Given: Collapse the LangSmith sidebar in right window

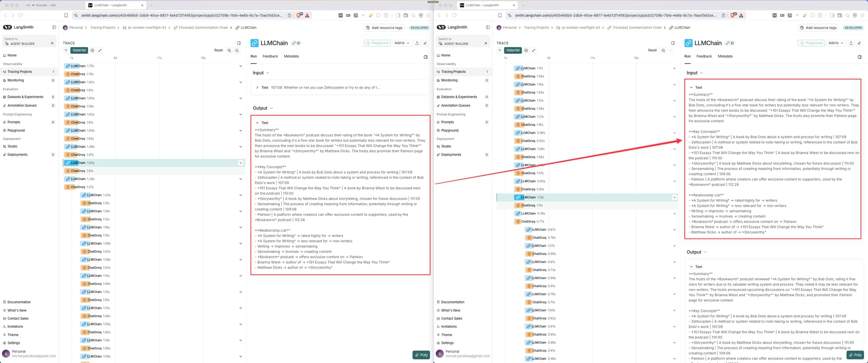Looking at the screenshot, I should point(488,27).
